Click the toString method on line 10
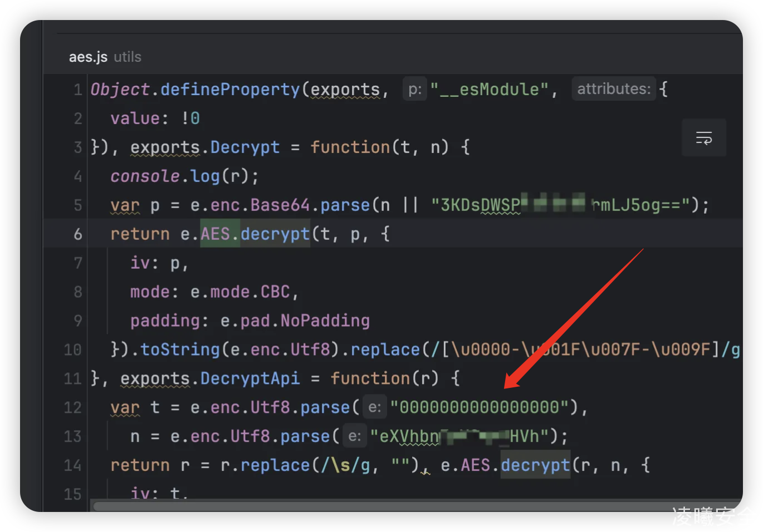The image size is (763, 532). tap(180, 349)
